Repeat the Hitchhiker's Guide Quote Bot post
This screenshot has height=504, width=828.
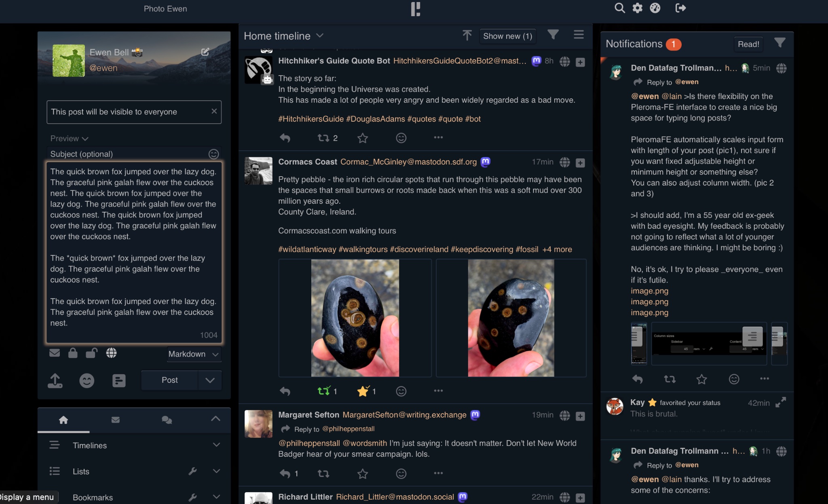pyautogui.click(x=323, y=138)
